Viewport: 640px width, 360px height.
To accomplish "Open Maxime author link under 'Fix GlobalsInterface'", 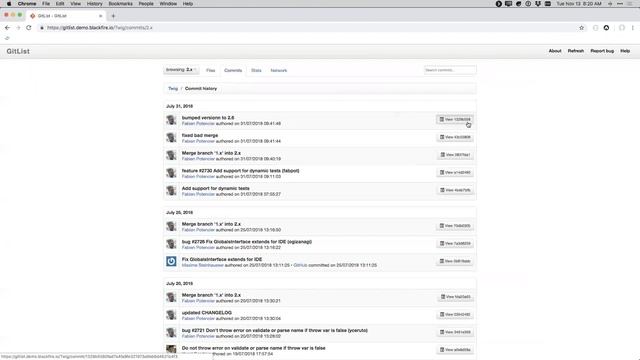I will tap(202, 265).
